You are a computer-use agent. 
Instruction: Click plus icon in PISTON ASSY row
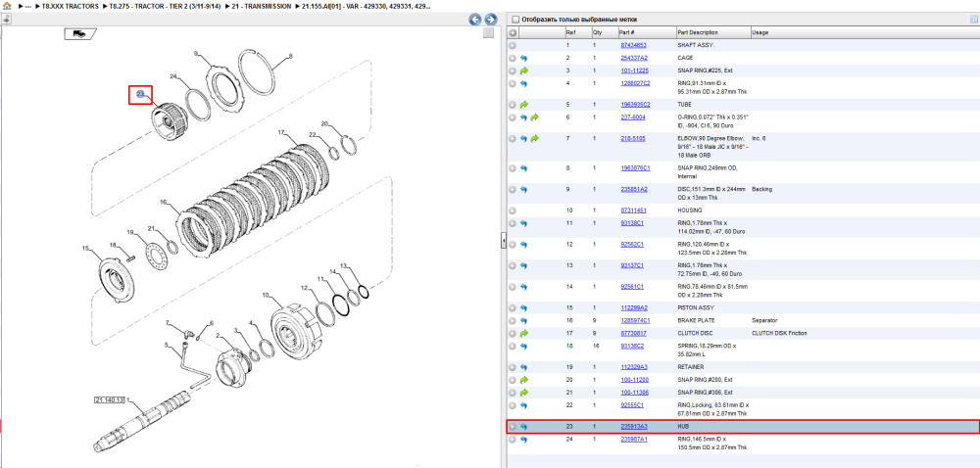513,307
